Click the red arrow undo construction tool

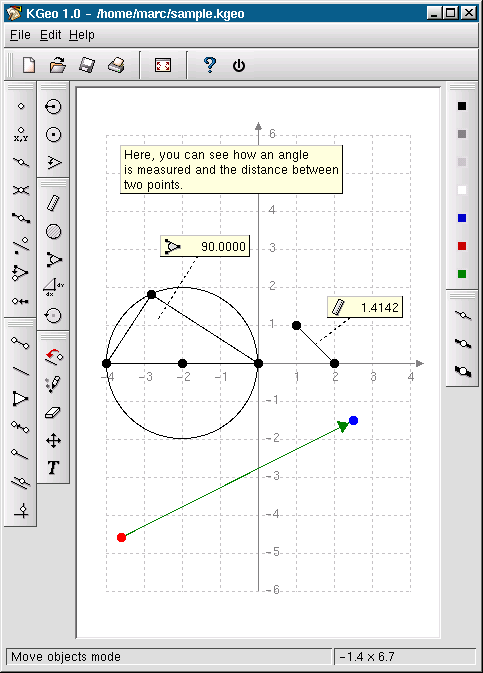click(x=54, y=356)
